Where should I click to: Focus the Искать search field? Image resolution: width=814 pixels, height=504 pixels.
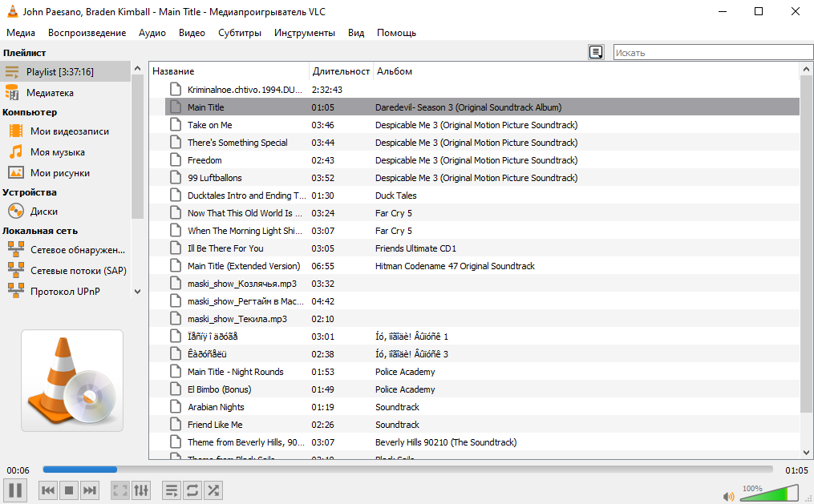(x=713, y=52)
